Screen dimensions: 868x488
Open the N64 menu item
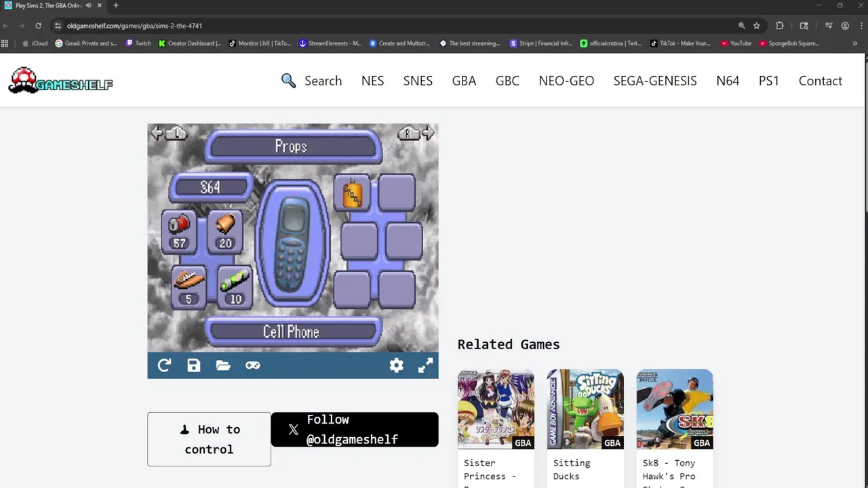[728, 81]
